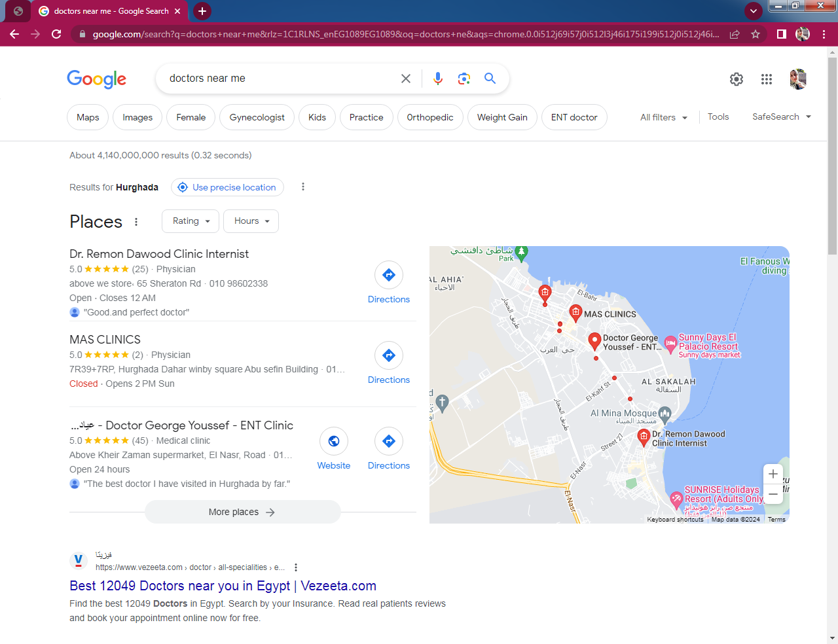
Task: Open Vezeeta Best 12049 Doctors link
Action: 223,586
